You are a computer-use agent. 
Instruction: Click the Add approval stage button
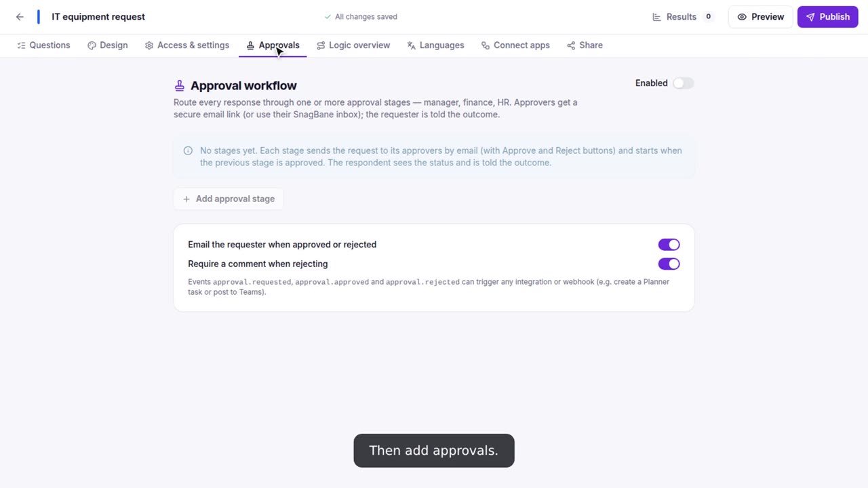(229, 199)
